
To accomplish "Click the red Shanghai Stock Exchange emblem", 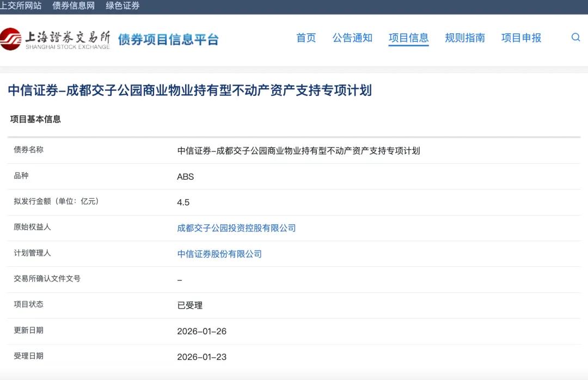I will pyautogui.click(x=11, y=39).
